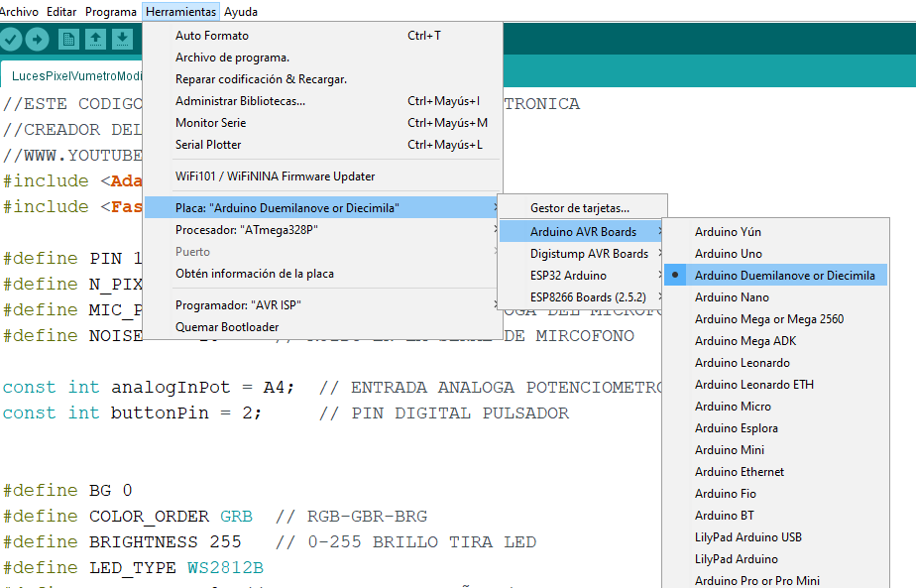Pick the plain LilyPad Arduino board
Image resolution: width=916 pixels, height=588 pixels.
pos(776,559)
